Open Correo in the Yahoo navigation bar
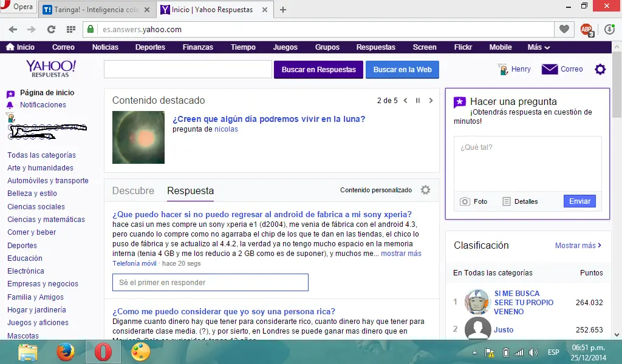 pyautogui.click(x=63, y=47)
